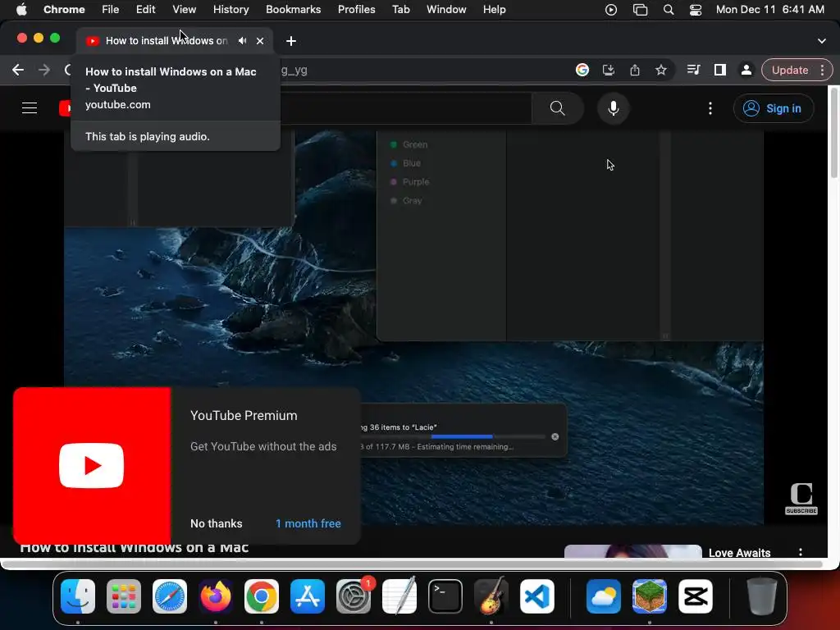Open the Bookmarks menu
The height and width of the screenshot is (630, 840).
293,9
